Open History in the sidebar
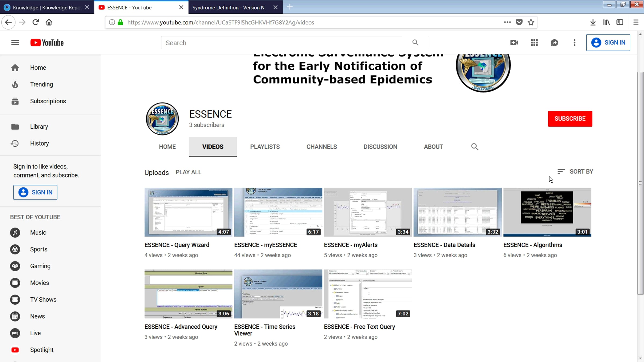The width and height of the screenshot is (644, 362). [x=50, y=143]
